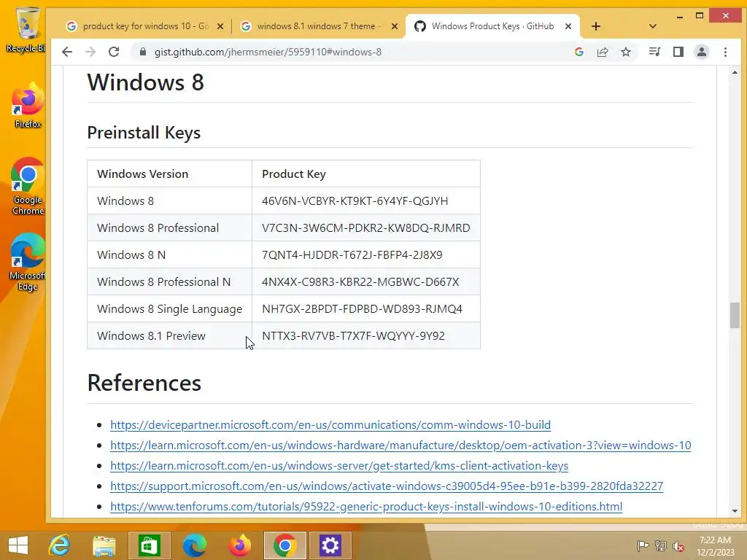Select the Microsoft Edge desktop shortcut

[x=28, y=262]
